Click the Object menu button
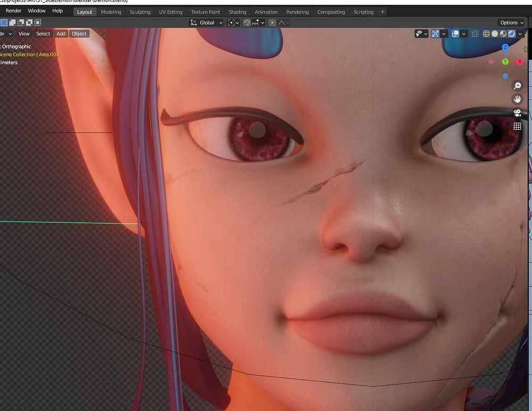The width and height of the screenshot is (532, 411). (x=79, y=33)
